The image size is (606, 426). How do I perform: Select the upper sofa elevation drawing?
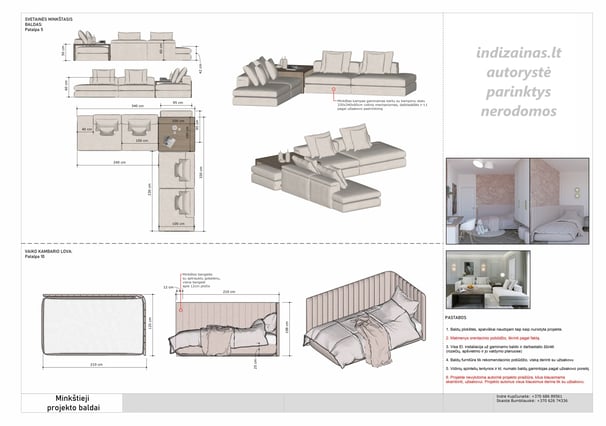132,46
